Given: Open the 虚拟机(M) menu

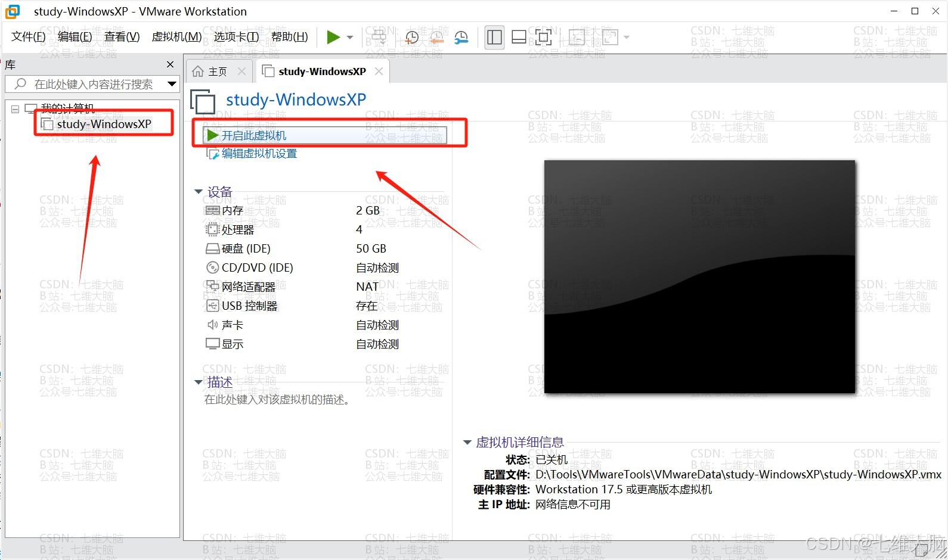Looking at the screenshot, I should 176,37.
